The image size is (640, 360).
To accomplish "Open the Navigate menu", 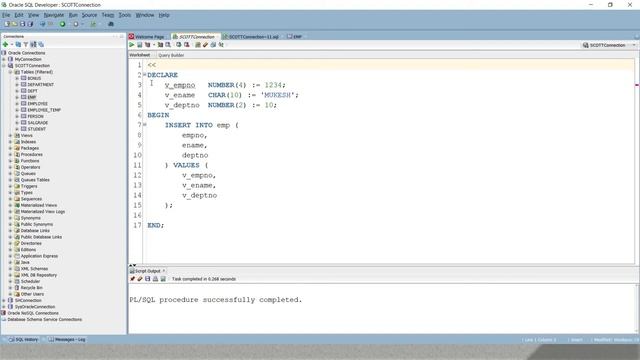I will point(53,15).
